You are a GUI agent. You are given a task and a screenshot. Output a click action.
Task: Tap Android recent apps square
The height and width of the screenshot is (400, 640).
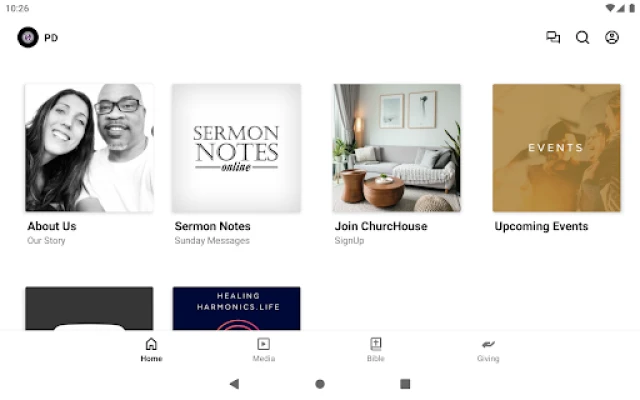405,384
